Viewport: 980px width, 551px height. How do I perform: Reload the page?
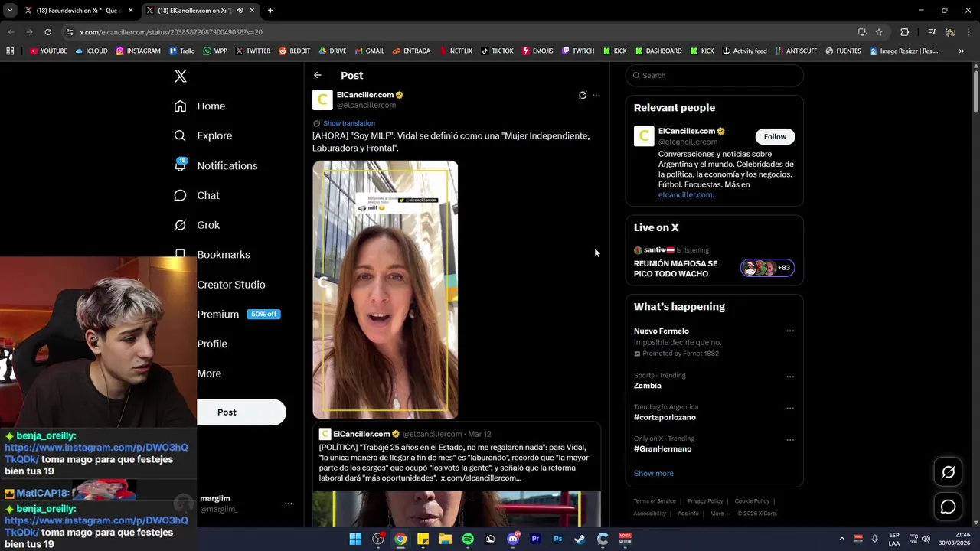tap(47, 32)
